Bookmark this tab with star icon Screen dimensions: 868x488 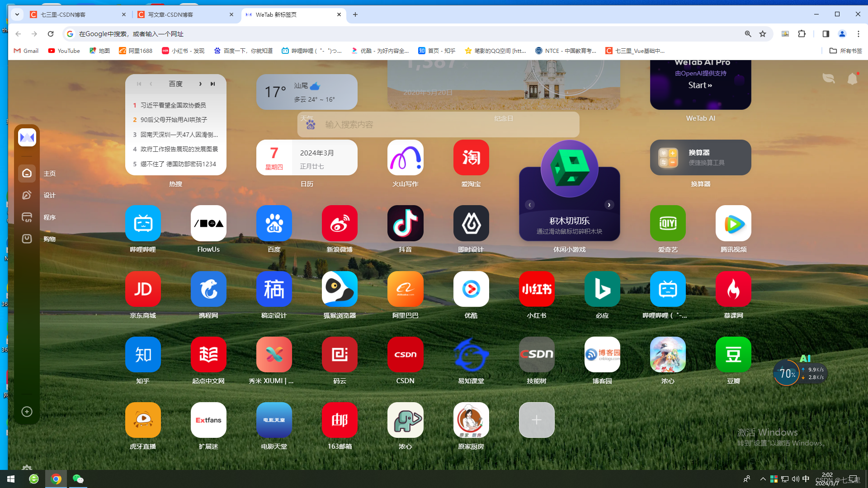coord(763,34)
